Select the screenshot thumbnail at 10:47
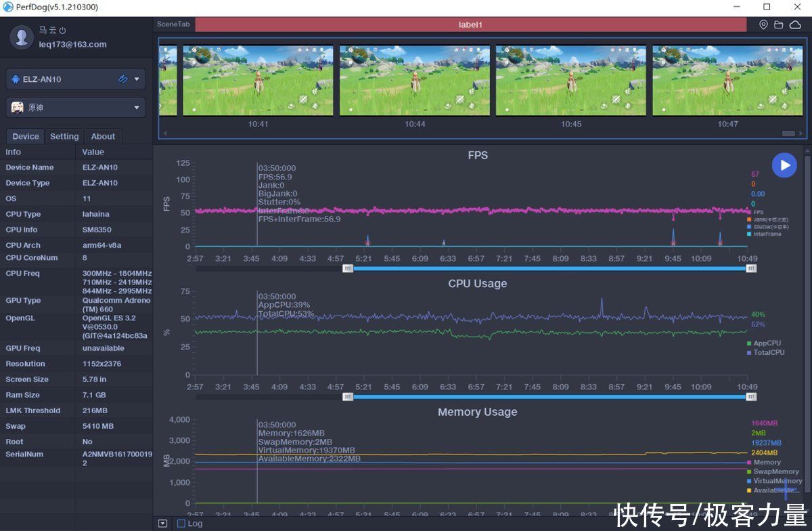This screenshot has height=531, width=812. [x=727, y=81]
